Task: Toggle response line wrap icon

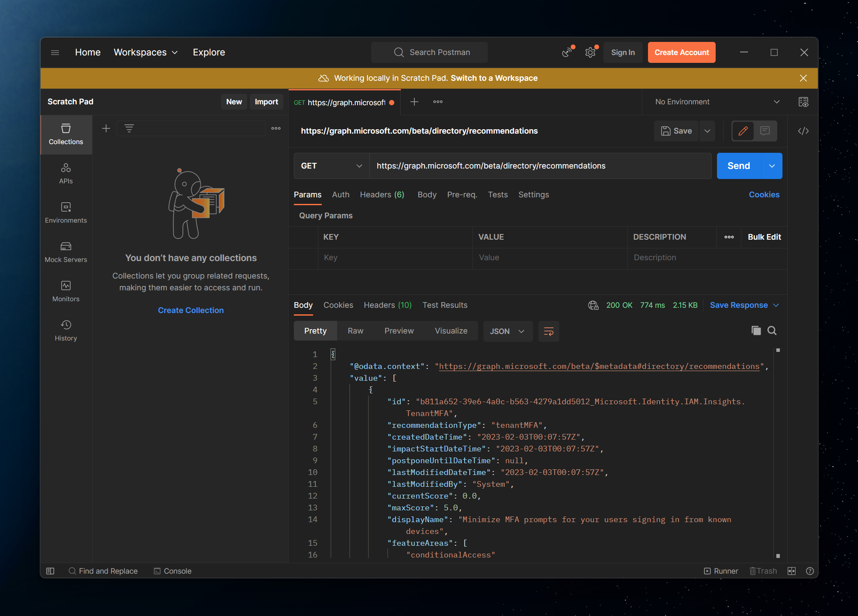Action: [x=549, y=331]
